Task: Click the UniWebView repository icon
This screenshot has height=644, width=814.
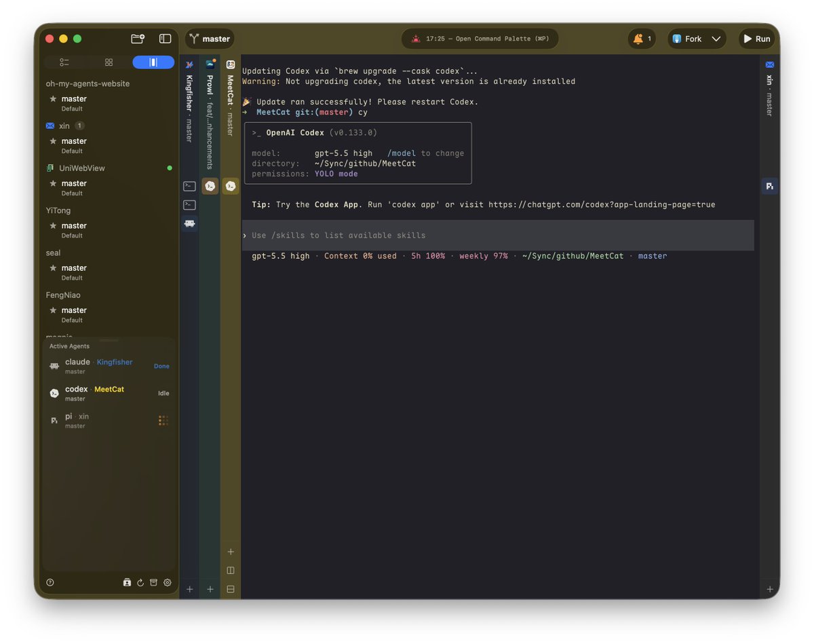Action: point(50,168)
